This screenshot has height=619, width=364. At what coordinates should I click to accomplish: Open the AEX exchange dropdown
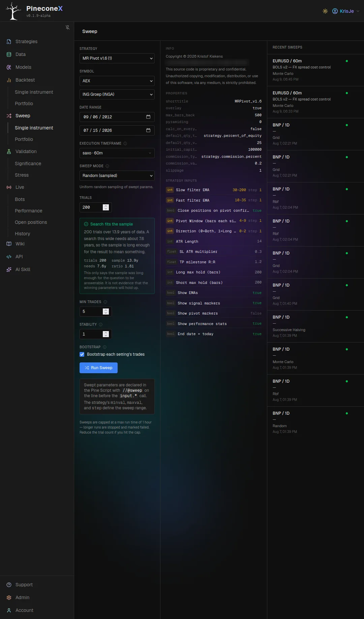(x=117, y=81)
